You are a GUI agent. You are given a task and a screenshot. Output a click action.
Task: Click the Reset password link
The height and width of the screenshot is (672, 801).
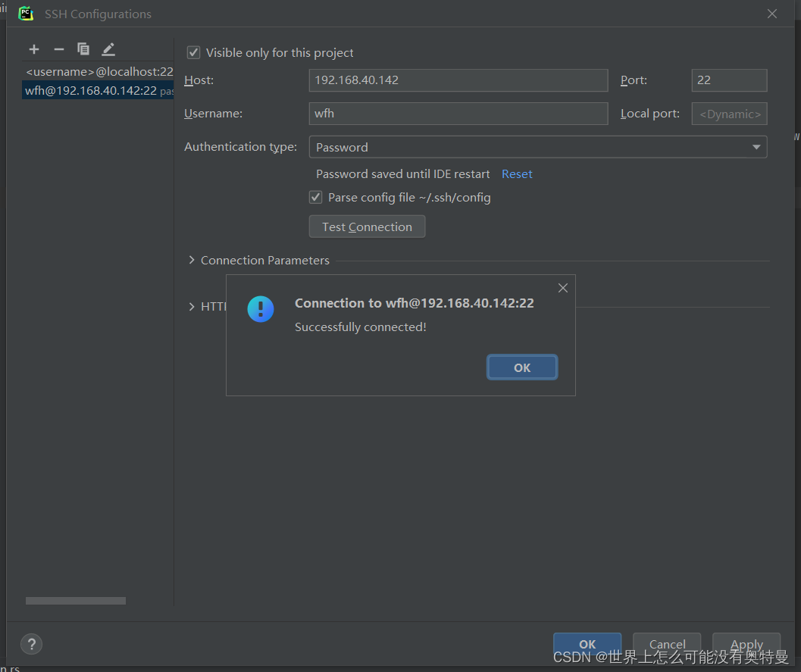pyautogui.click(x=517, y=174)
